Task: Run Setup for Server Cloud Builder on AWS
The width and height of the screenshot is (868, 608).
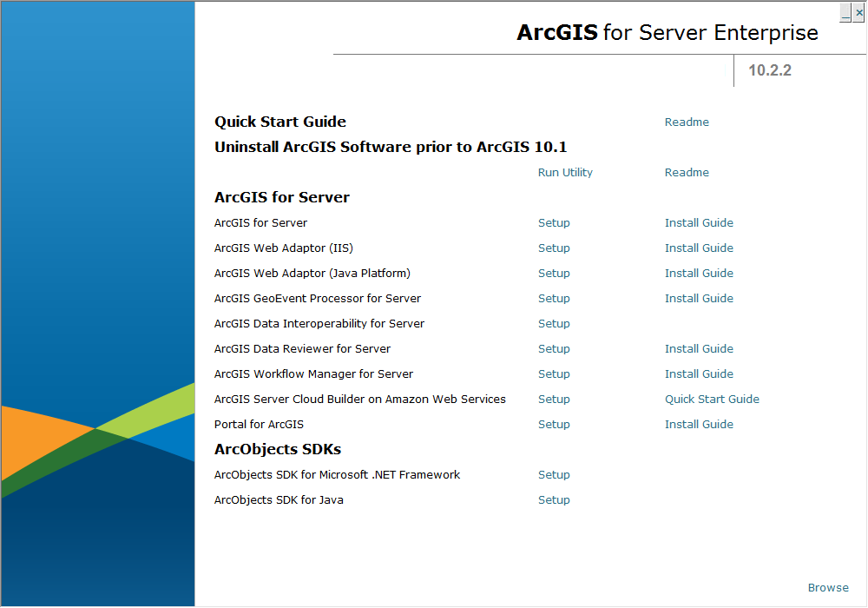Action: tap(554, 400)
